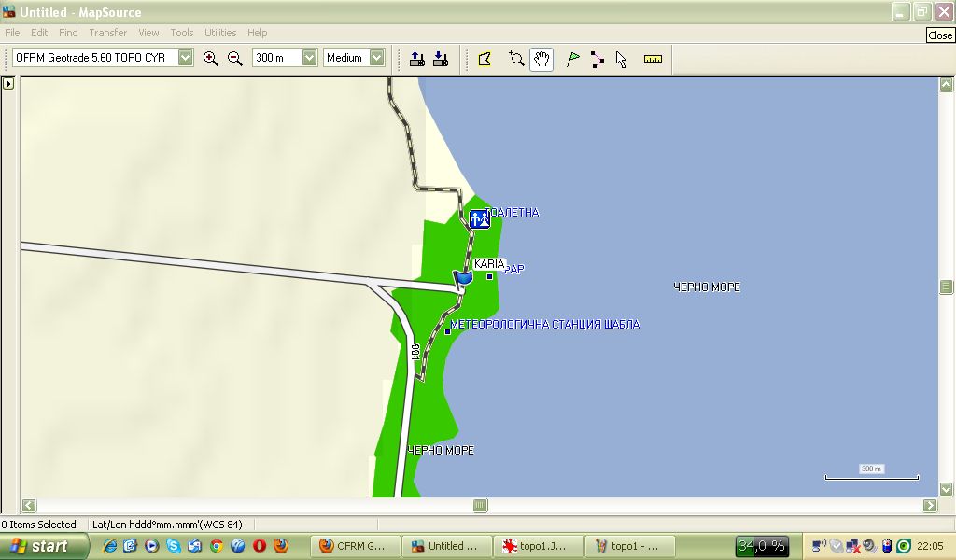Screen dimensions: 956x560
Task: Open the map product dropdown
Action: coord(186,58)
